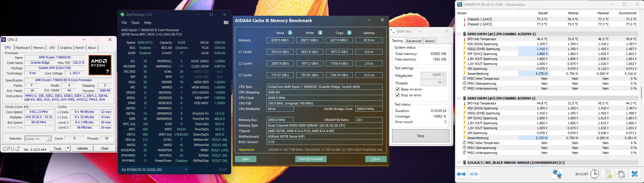
Task: Click the clock reset icon in HWiNFO
Action: coord(595,174)
